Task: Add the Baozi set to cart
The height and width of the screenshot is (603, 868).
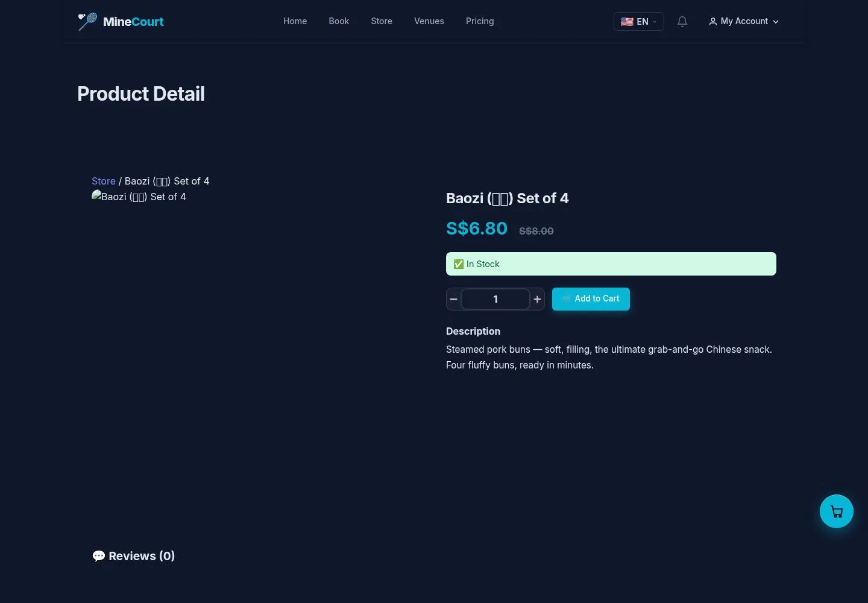Action: [x=591, y=299]
